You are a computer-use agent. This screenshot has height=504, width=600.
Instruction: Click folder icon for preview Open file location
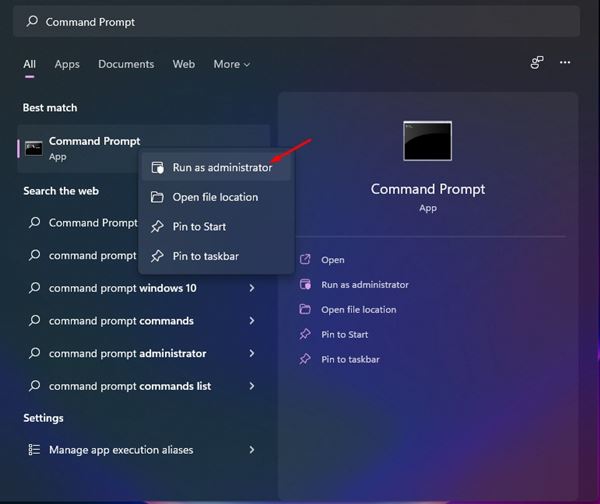pos(305,309)
